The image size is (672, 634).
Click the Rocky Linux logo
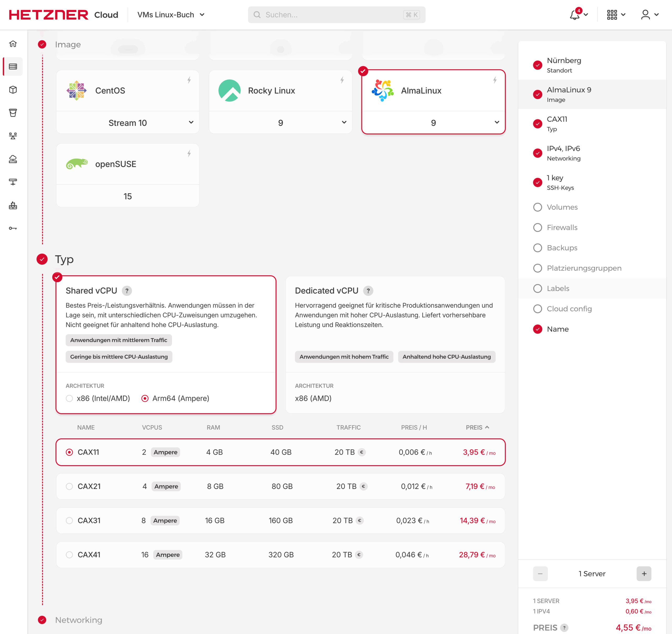tap(229, 90)
